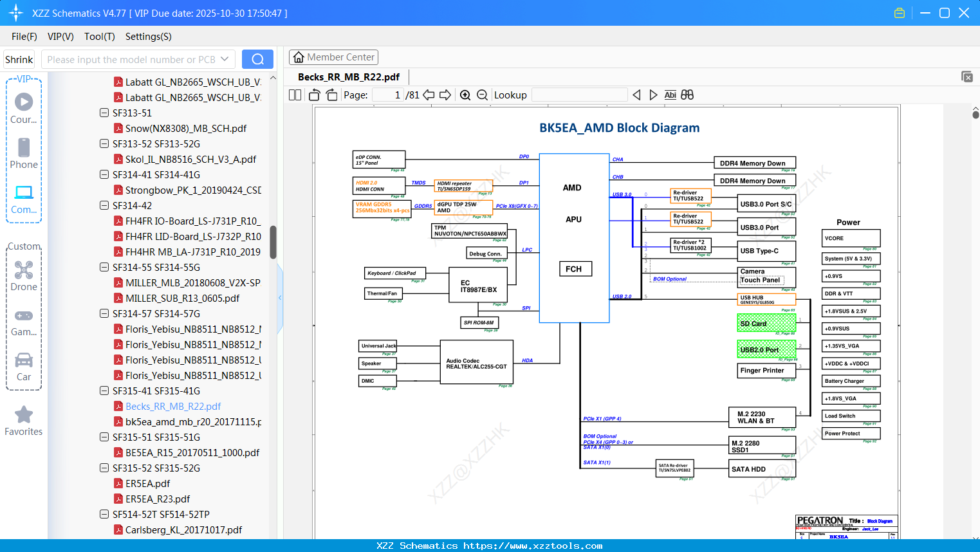Zoom out of the schematic

point(482,95)
